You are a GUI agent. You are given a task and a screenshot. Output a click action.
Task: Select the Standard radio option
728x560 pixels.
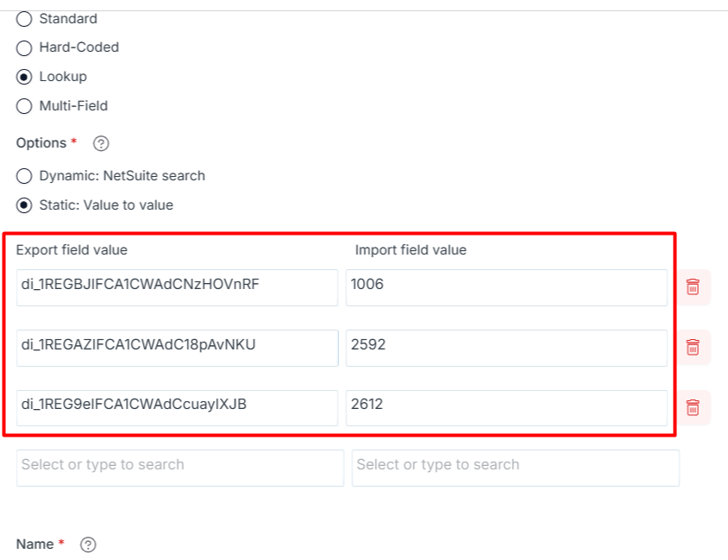[x=24, y=19]
